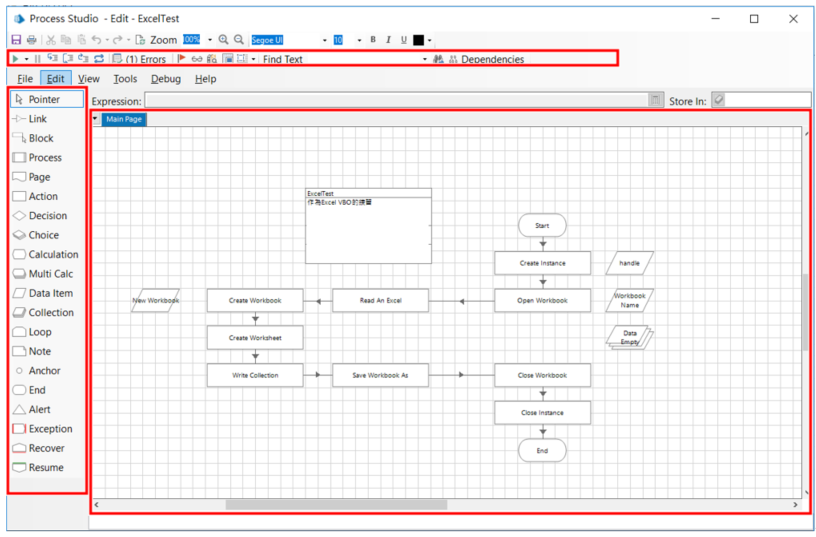Open the Debug menu
Viewport: 816px width, 537px height.
[165, 79]
